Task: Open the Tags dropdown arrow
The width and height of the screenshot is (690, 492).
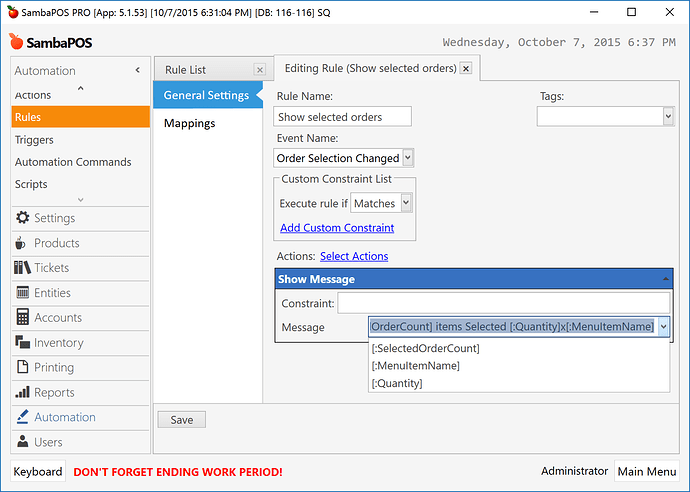Action: pyautogui.click(x=668, y=117)
